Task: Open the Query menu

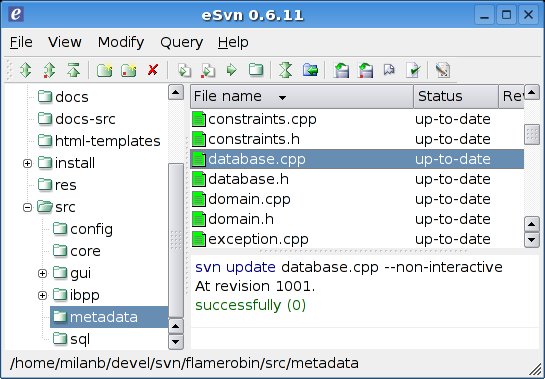Action: (181, 42)
